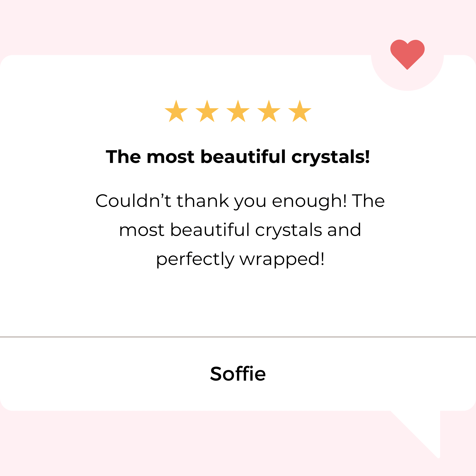
Task: Select the fifth gold star
Action: [300, 111]
